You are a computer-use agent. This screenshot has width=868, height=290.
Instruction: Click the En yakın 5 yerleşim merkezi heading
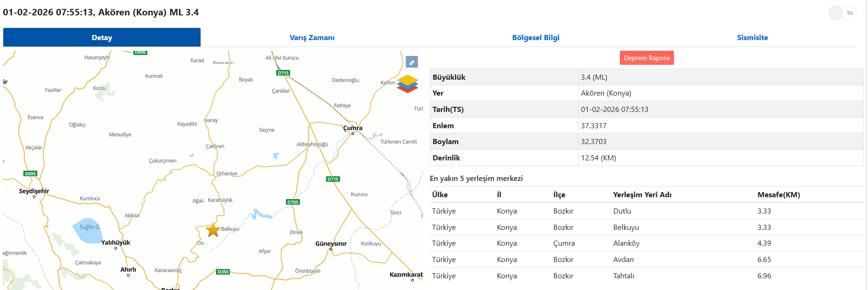coord(476,179)
